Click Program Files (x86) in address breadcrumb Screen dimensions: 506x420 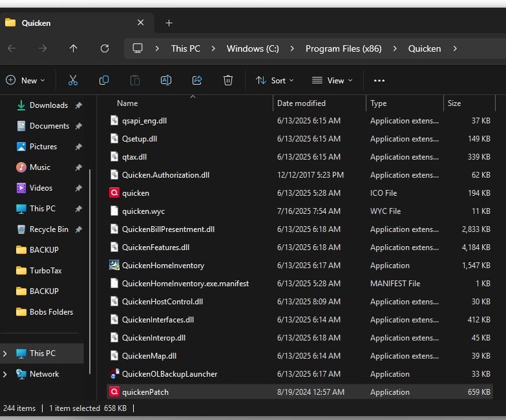343,48
